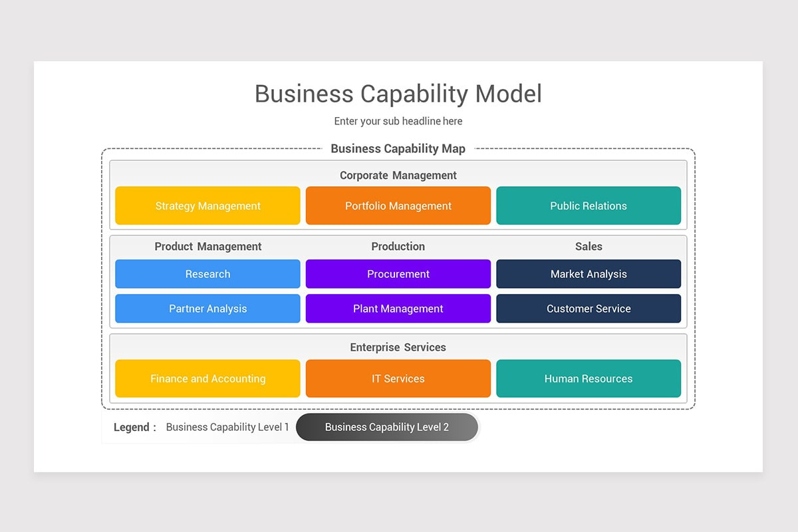The height and width of the screenshot is (532, 798).
Task: Click the Partner Analysis box
Action: pos(207,309)
